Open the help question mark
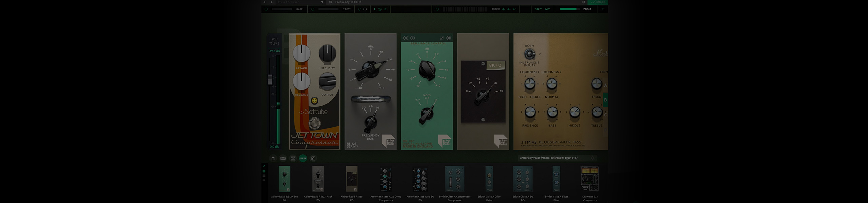 [x=603, y=9]
